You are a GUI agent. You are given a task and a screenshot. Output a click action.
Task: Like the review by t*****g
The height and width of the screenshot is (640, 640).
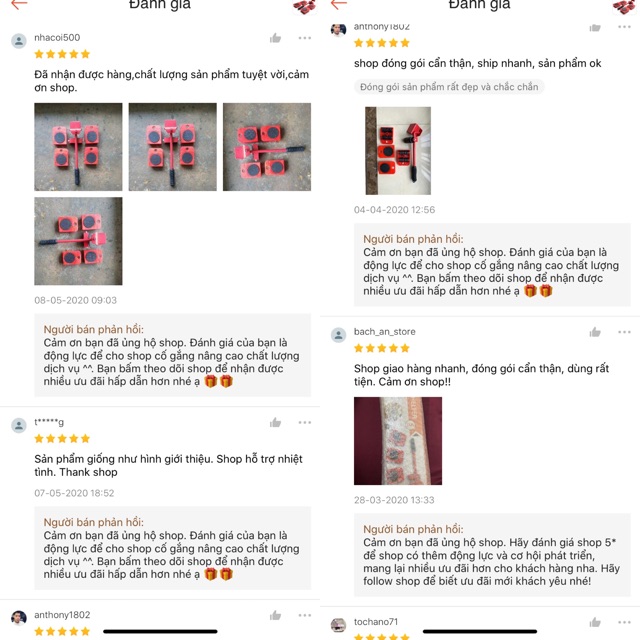coord(276,422)
